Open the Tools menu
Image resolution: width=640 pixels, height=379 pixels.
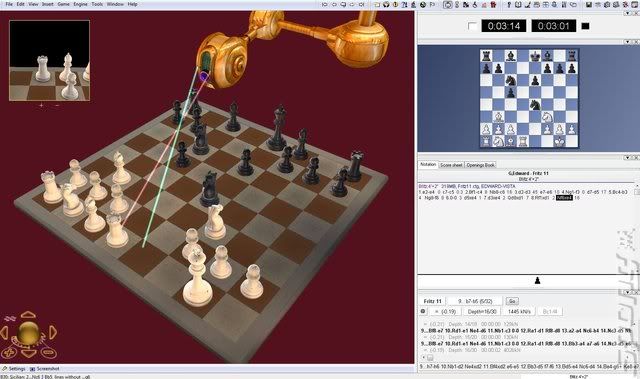[x=97, y=4]
